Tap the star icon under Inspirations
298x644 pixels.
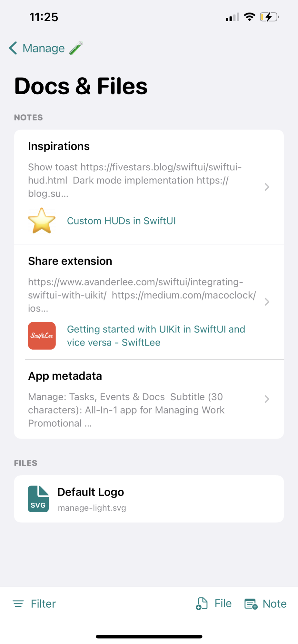pyautogui.click(x=42, y=221)
